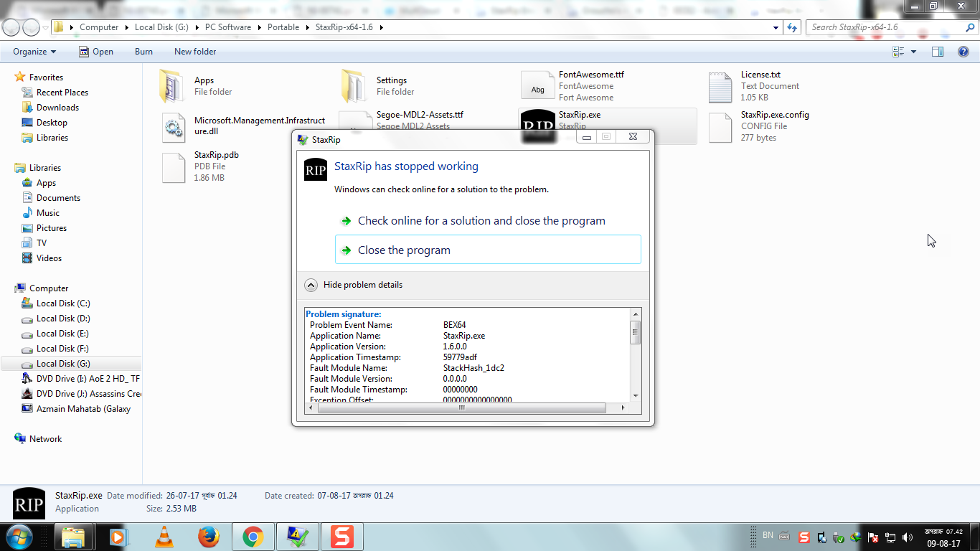Select the License.txt document icon
980x551 pixels.
coord(720,87)
